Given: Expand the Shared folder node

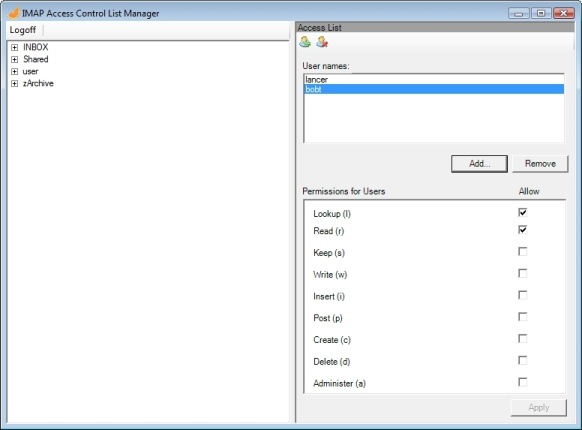Looking at the screenshot, I should tap(14, 59).
